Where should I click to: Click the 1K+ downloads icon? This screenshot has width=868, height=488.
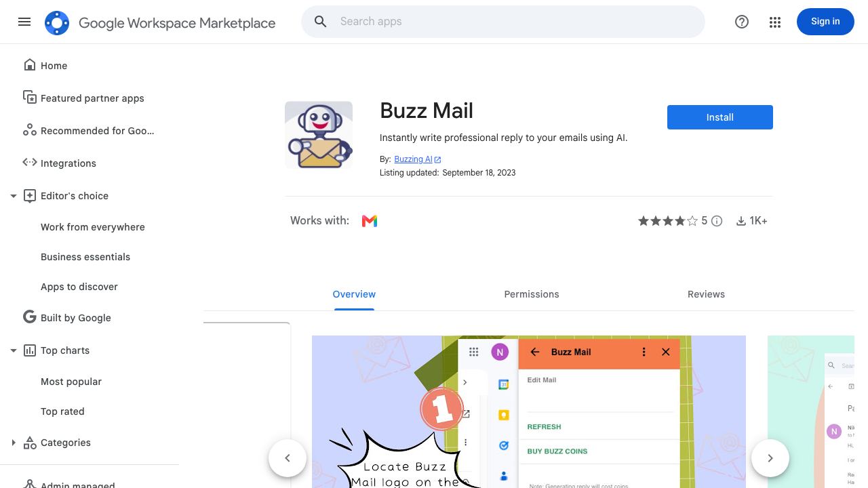pyautogui.click(x=741, y=221)
